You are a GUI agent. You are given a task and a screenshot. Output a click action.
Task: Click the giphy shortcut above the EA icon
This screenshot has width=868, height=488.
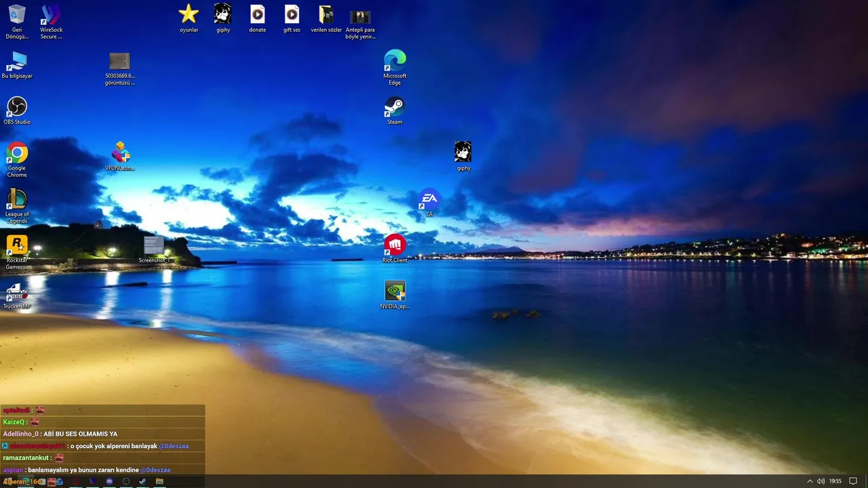coord(463,157)
